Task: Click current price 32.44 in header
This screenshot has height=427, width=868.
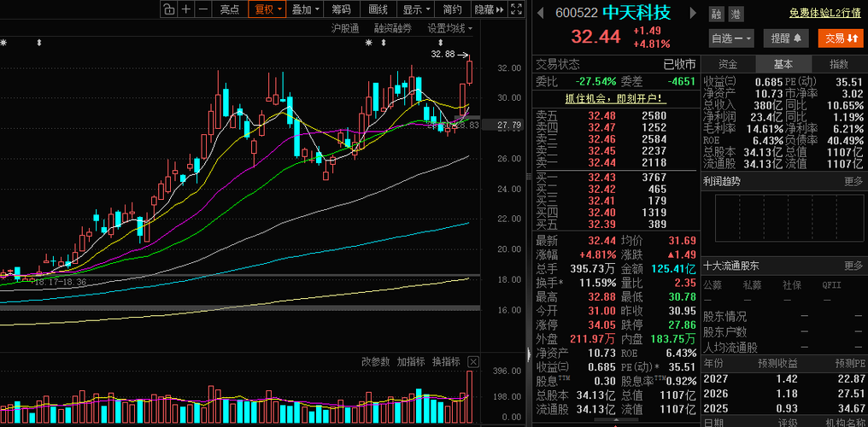Action: click(595, 37)
